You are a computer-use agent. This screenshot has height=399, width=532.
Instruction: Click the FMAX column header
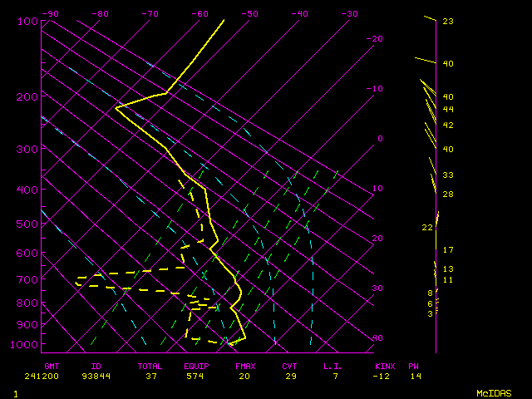coord(244,366)
